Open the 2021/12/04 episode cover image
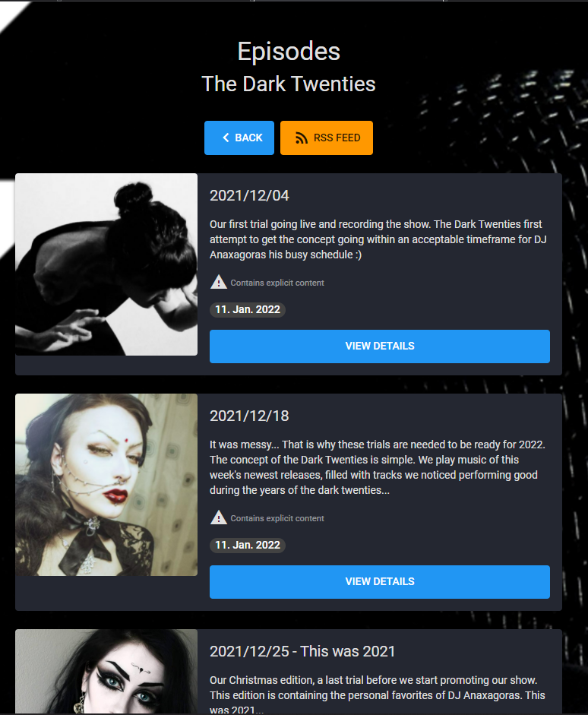 click(x=106, y=264)
